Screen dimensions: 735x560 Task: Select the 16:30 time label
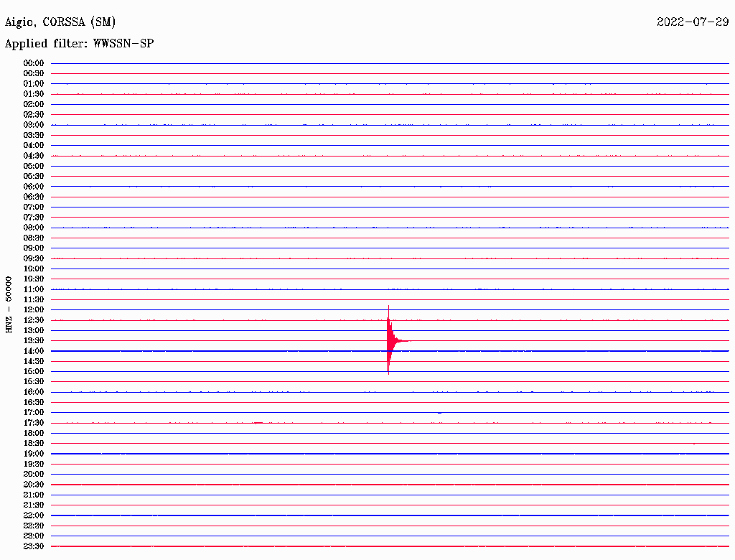coord(34,403)
